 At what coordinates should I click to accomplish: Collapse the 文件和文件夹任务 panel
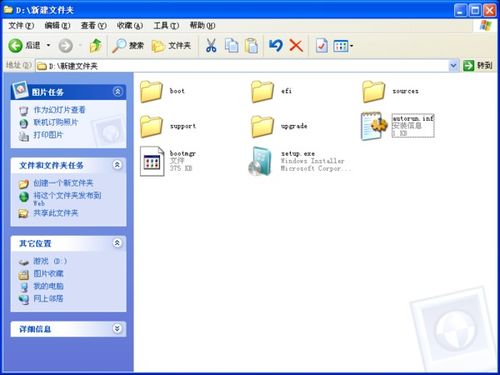[x=117, y=165]
